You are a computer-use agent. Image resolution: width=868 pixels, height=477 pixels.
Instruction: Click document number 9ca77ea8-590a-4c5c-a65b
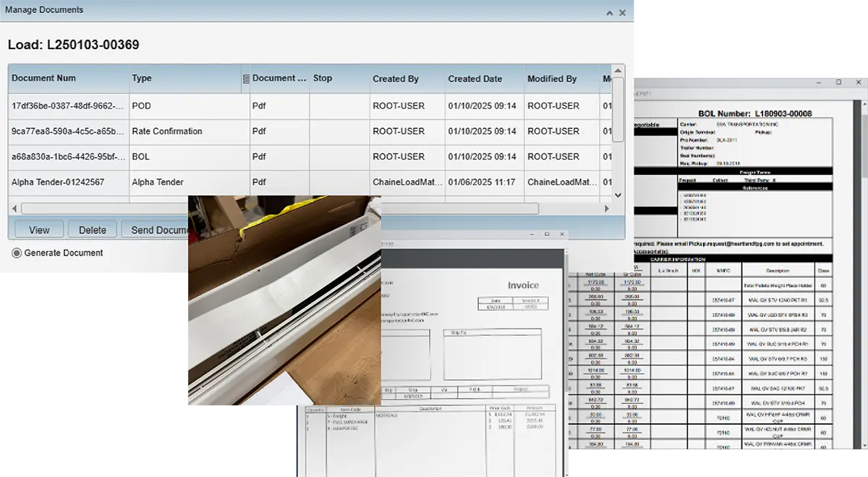68,131
